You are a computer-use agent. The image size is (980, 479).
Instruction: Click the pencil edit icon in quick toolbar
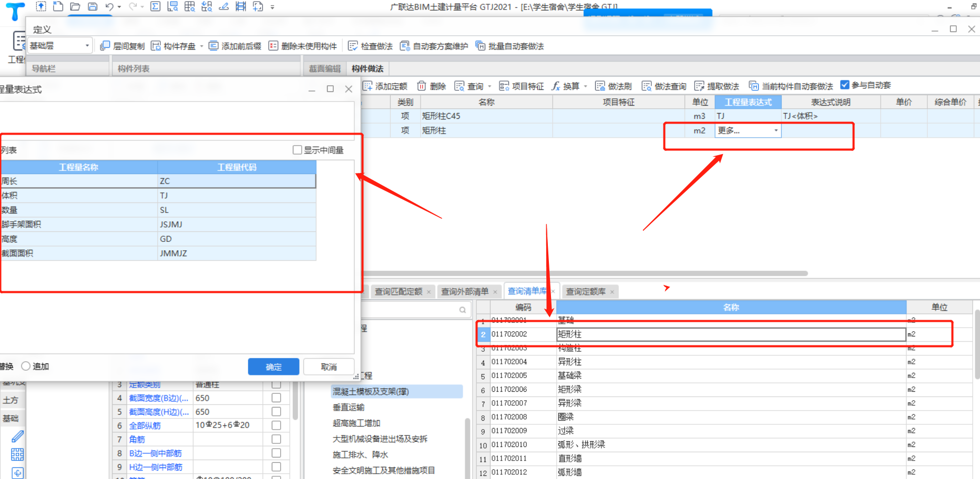click(x=224, y=6)
